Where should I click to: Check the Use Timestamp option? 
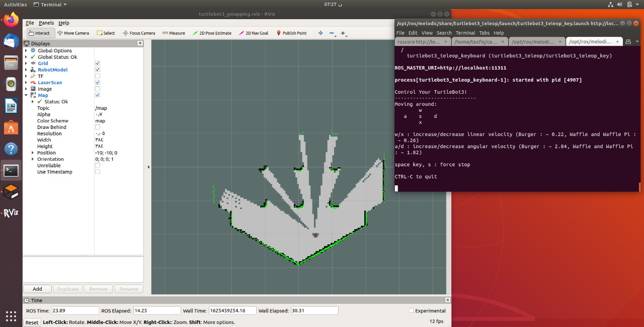98,172
